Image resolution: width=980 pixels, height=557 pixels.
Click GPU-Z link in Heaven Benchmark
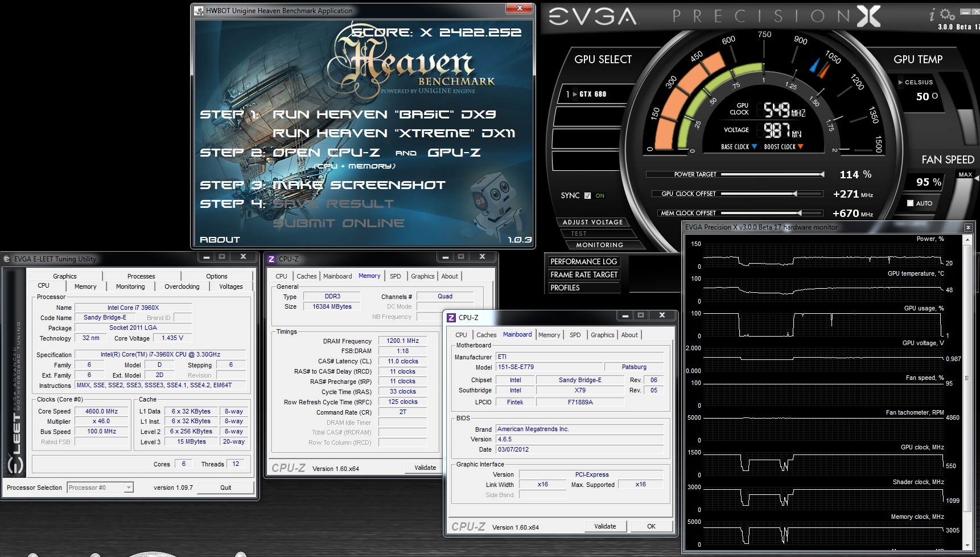[x=454, y=153]
